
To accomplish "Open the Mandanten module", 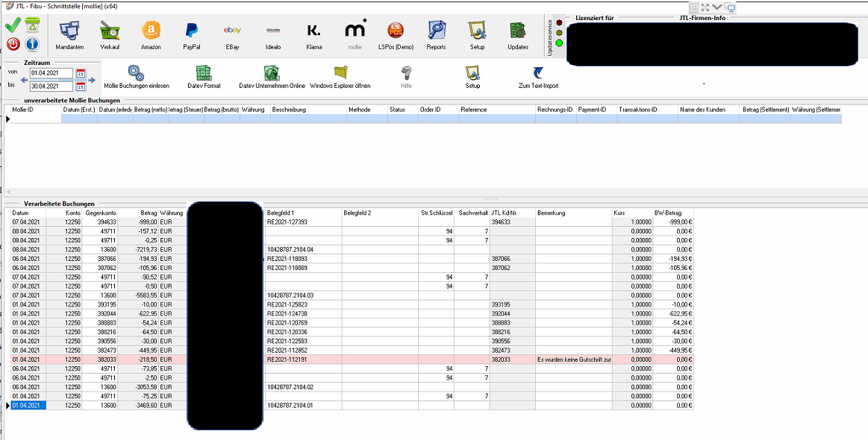I will click(x=69, y=35).
